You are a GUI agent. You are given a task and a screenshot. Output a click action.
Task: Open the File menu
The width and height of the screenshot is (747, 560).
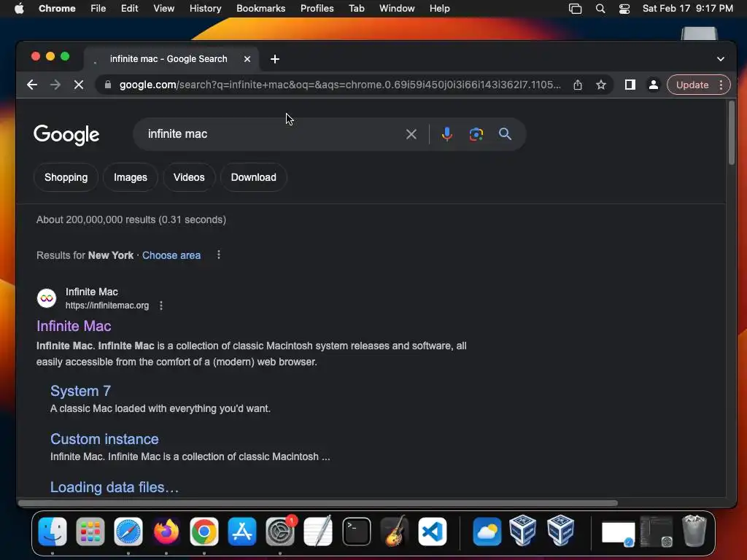point(98,9)
